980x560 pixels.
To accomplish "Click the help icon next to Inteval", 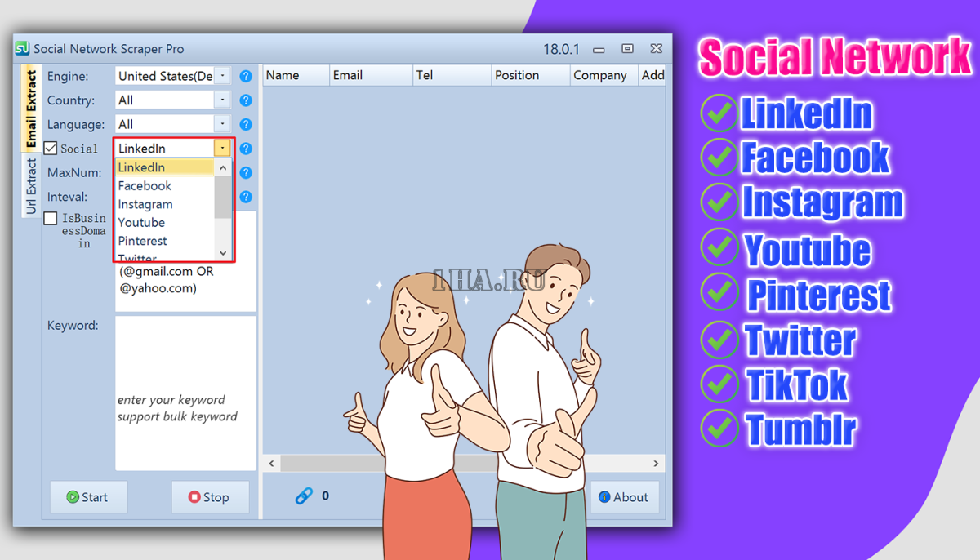I will 246,197.
